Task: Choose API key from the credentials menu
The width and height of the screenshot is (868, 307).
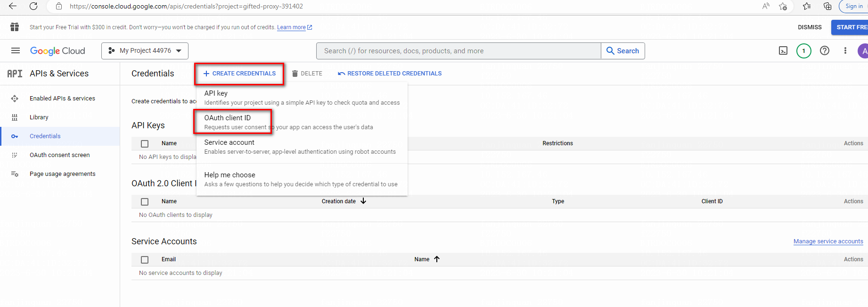Action: click(302, 98)
